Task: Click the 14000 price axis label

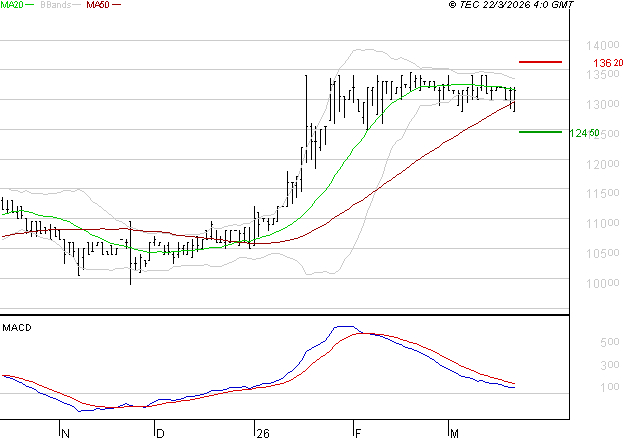Action: (x=603, y=45)
